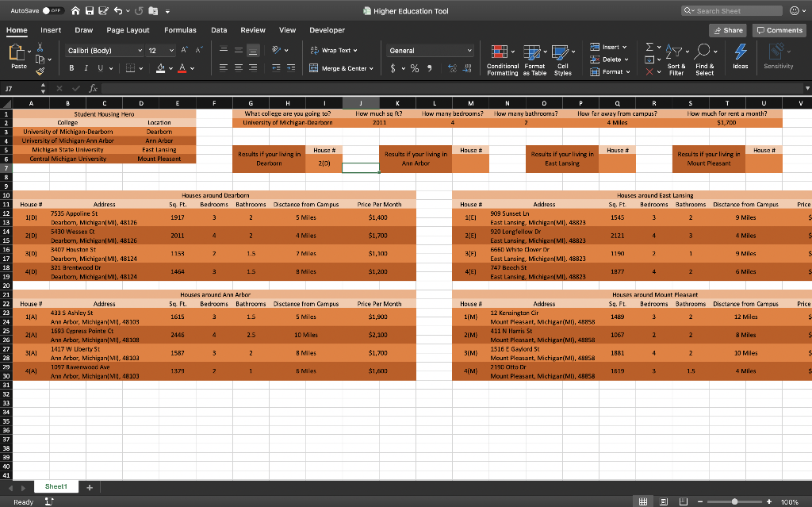Switch to the Formulas ribbon tab
Screen dimensions: 812x507
[180, 30]
